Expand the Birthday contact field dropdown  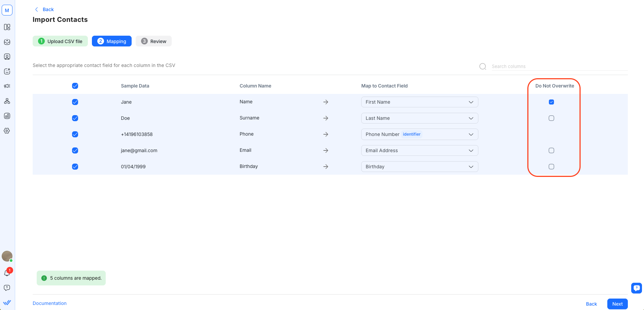(x=419, y=167)
